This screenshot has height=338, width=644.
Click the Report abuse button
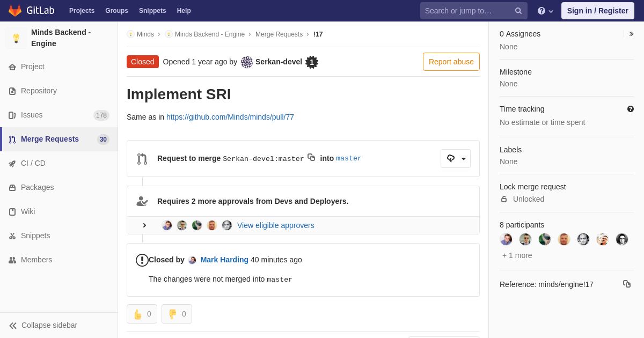click(451, 62)
